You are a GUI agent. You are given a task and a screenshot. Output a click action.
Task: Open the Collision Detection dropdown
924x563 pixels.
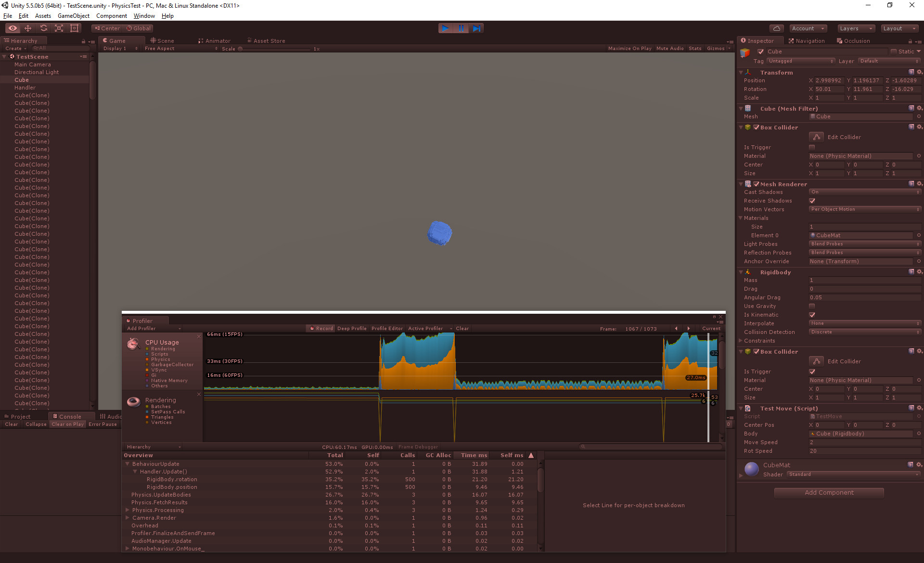point(865,332)
